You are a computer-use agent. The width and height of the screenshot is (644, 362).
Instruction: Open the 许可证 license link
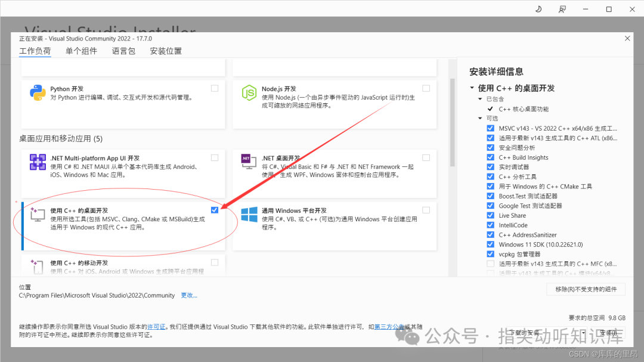pos(156,327)
